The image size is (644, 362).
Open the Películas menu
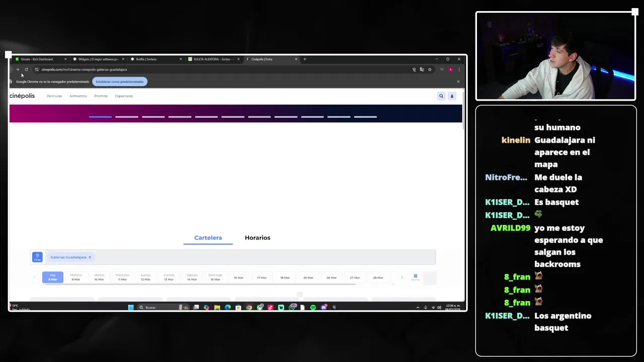[54, 96]
